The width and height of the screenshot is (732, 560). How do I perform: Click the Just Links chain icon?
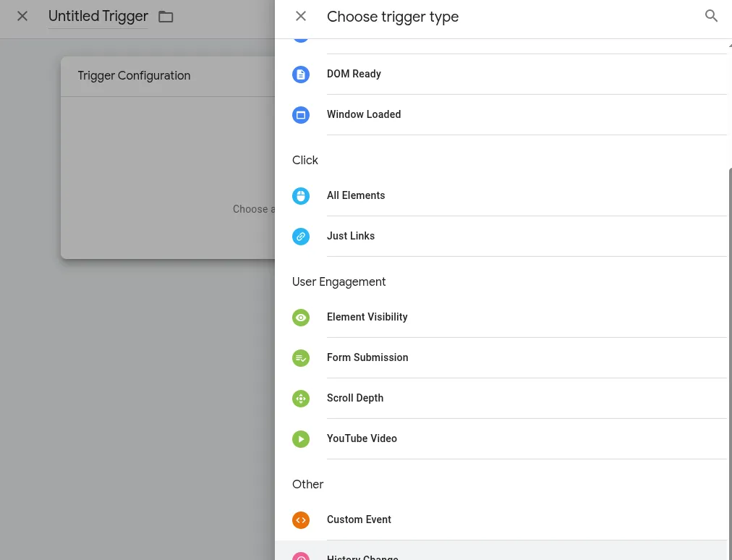click(301, 237)
